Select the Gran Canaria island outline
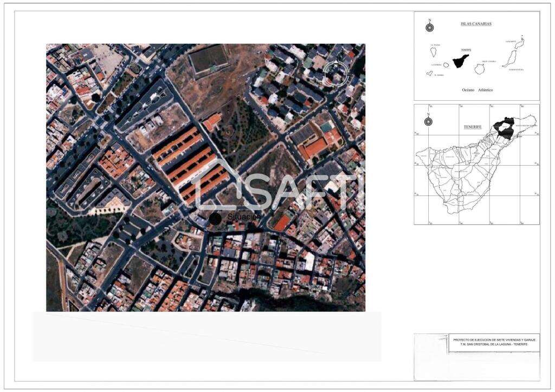The image size is (555, 392). click(480, 69)
